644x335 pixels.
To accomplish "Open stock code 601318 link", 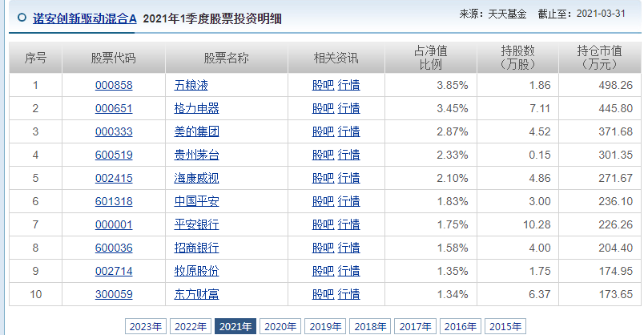I will 114,201.
